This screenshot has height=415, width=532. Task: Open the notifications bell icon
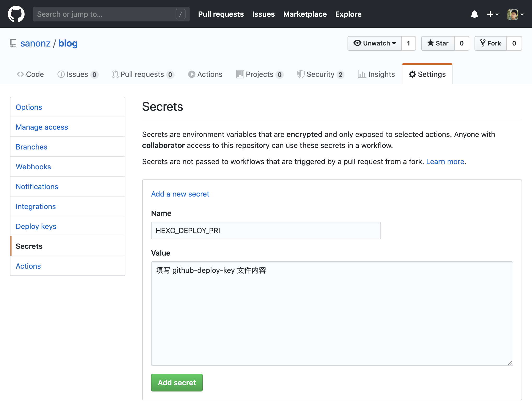[474, 14]
